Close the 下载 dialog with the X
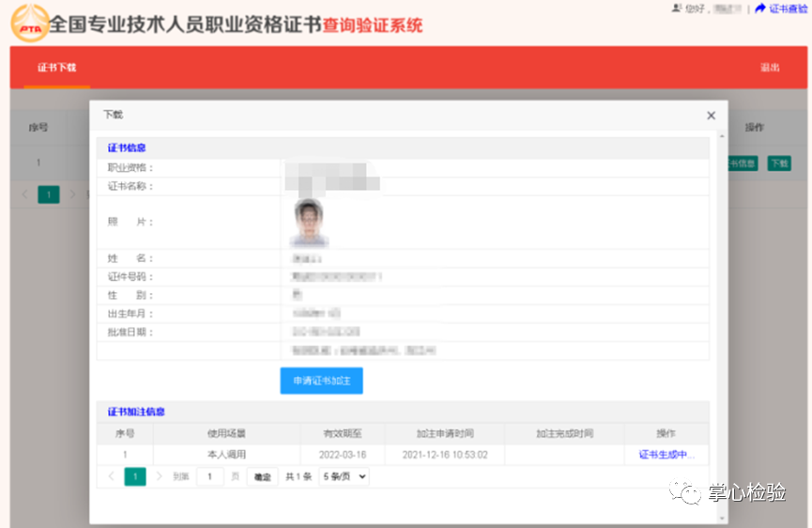The image size is (812, 528). click(x=711, y=116)
